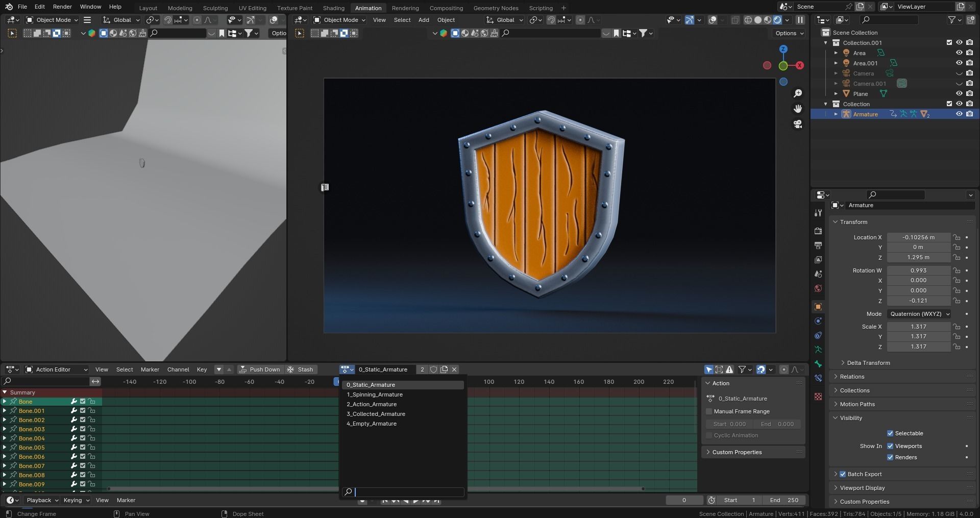Unlink the 0_Static_Armature action

[x=454, y=369]
